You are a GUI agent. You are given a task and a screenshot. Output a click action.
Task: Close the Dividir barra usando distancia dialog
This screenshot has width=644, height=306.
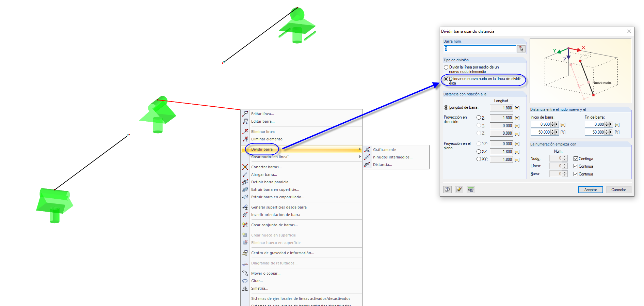tap(629, 31)
